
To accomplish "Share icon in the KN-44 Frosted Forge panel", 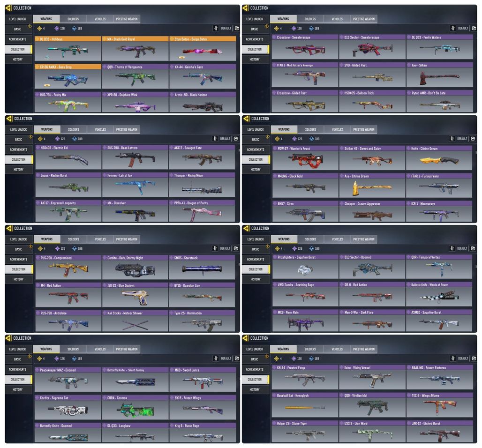I will coord(474,358).
